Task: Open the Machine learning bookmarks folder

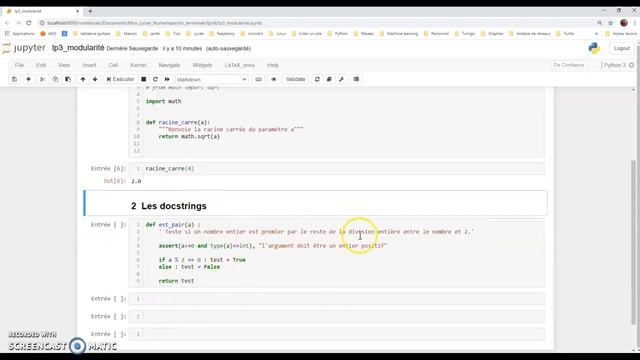Action: pyautogui.click(x=398, y=33)
